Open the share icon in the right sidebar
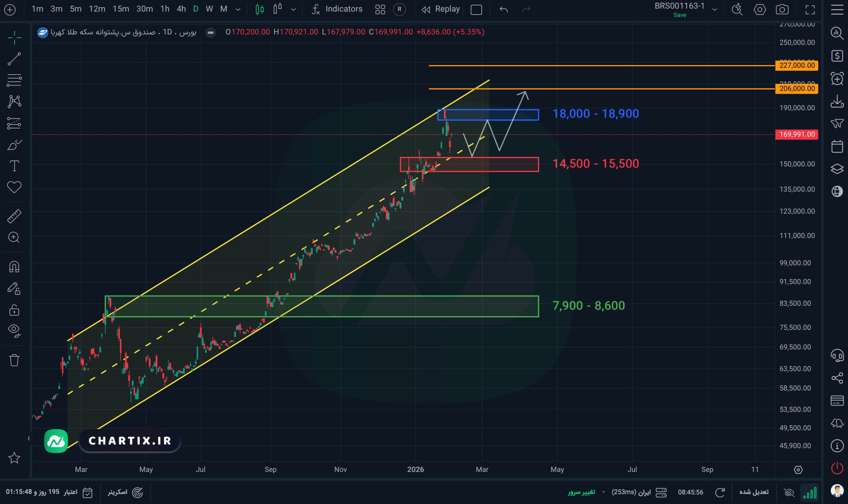Image resolution: width=848 pixels, height=504 pixels. (837, 378)
